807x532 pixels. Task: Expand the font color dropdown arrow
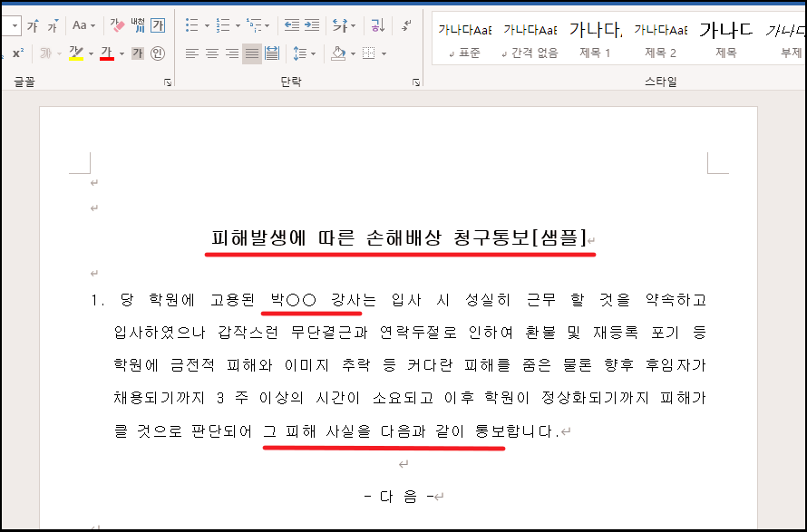point(122,53)
